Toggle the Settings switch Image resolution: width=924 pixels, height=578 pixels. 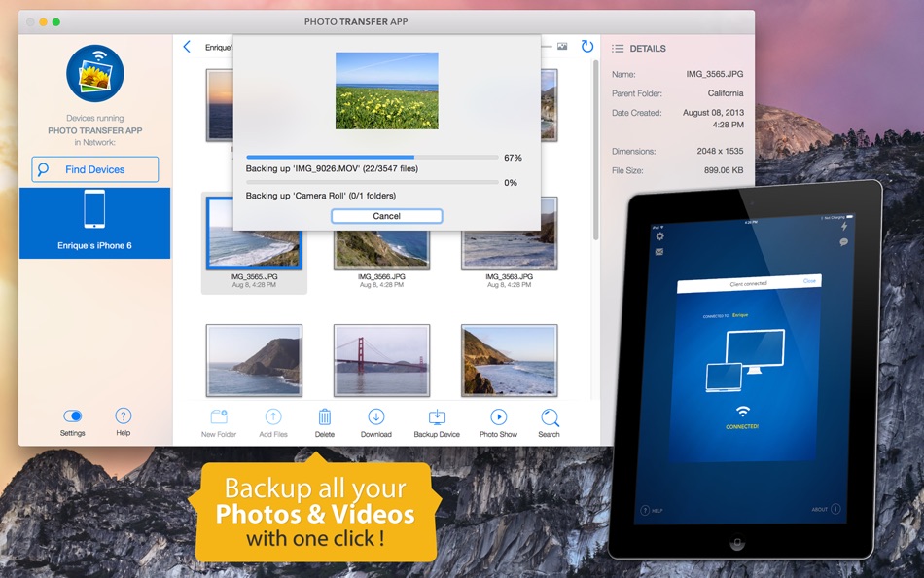click(x=72, y=414)
